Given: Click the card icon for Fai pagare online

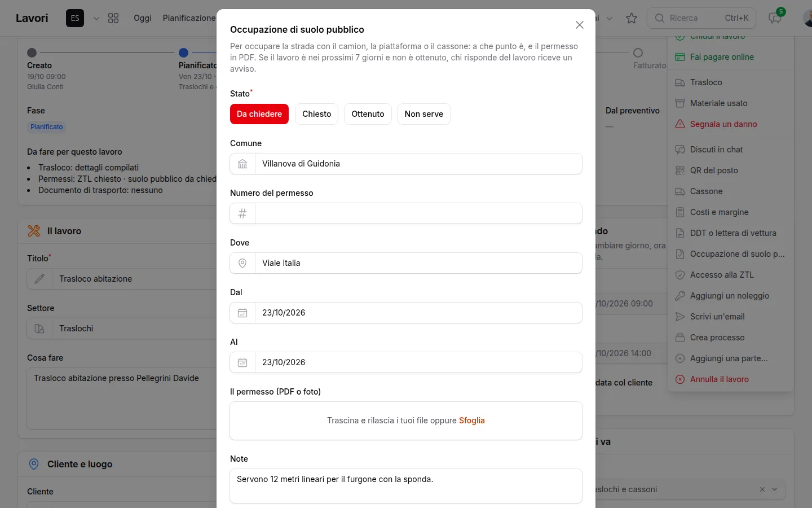Looking at the screenshot, I should [680, 57].
